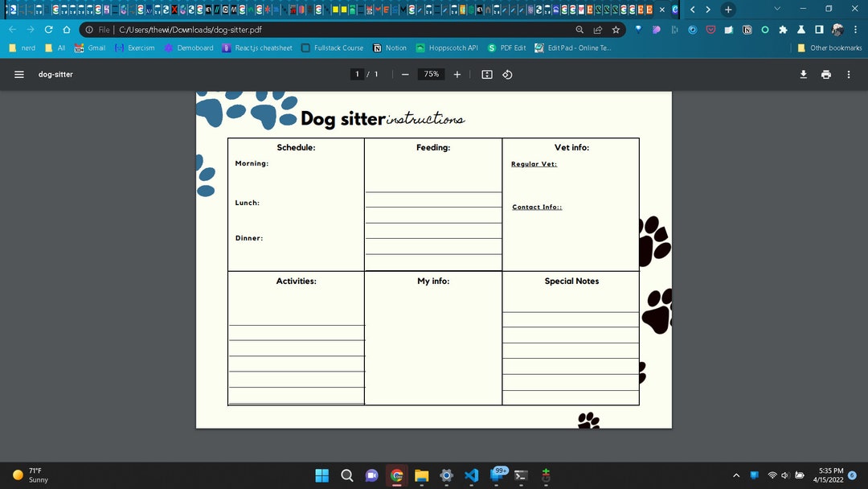The width and height of the screenshot is (868, 489).
Task: Open the PDF document menu using hamburger icon
Action: click(x=19, y=74)
